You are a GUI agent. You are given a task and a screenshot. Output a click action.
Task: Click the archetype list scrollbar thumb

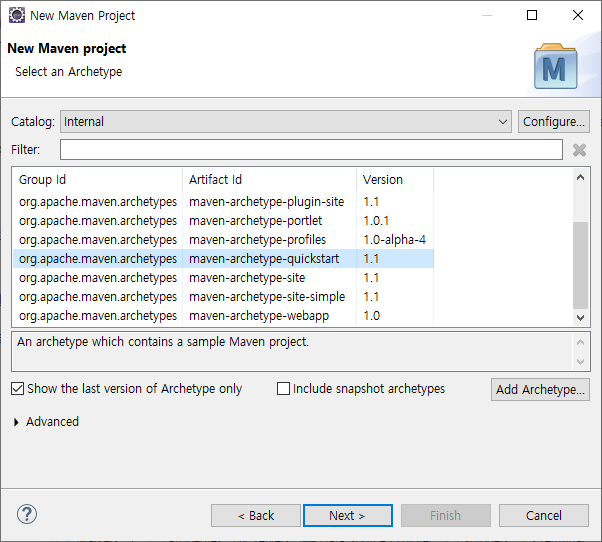[580, 265]
